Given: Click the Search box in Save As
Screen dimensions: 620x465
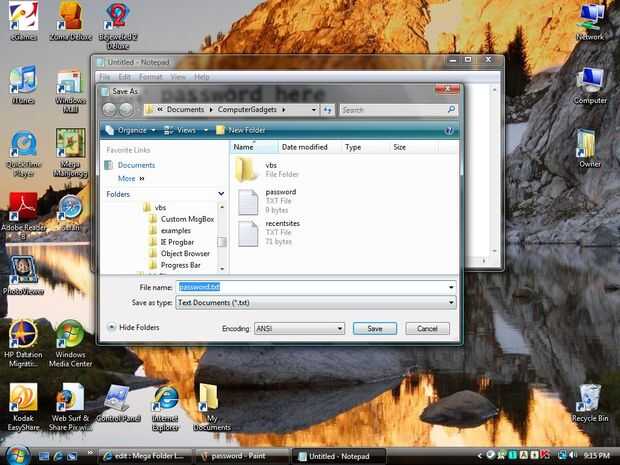Looking at the screenshot, I should (x=398, y=110).
